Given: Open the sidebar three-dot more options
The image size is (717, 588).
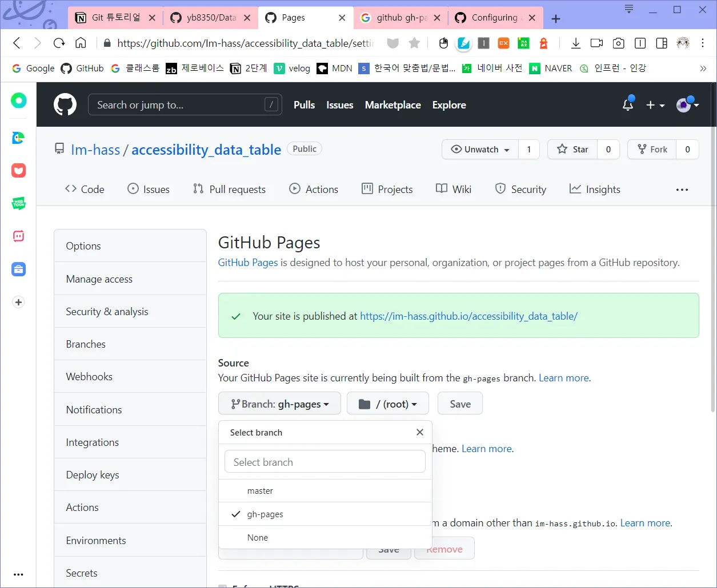Looking at the screenshot, I should (19, 575).
